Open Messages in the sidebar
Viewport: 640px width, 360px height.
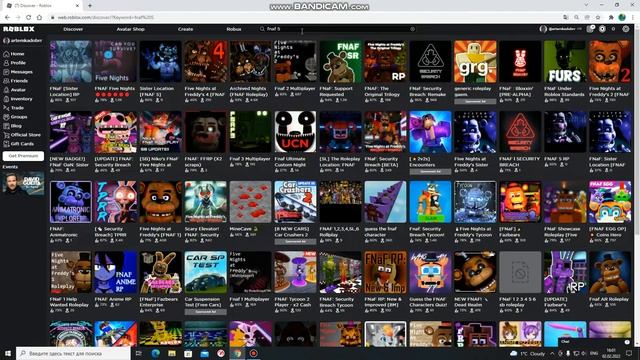[21, 72]
